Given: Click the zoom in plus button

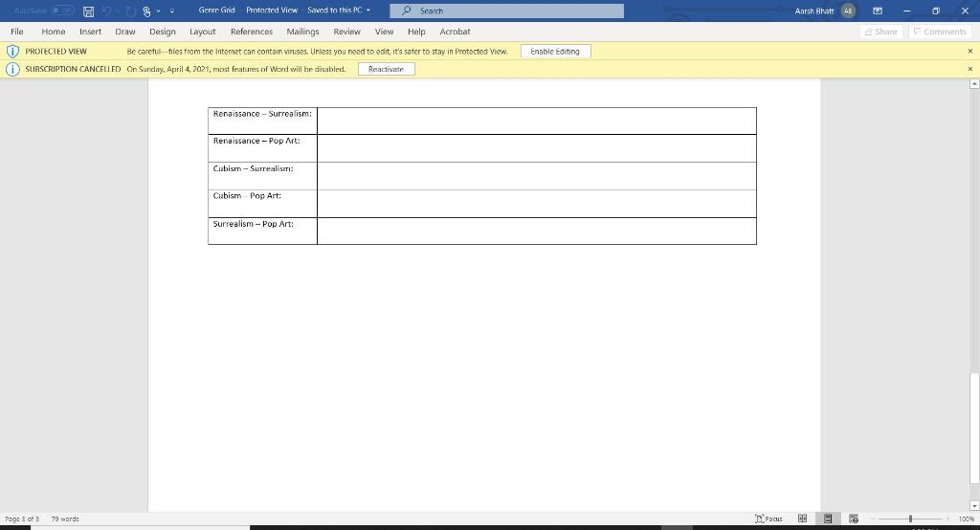Looking at the screenshot, I should (948, 519).
